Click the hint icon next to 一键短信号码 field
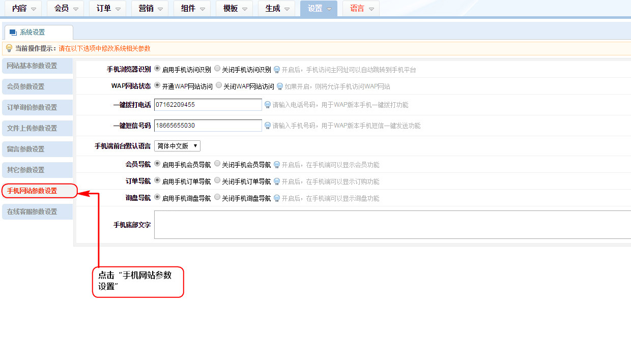Viewport: 631px width, 364px height. pyautogui.click(x=267, y=125)
